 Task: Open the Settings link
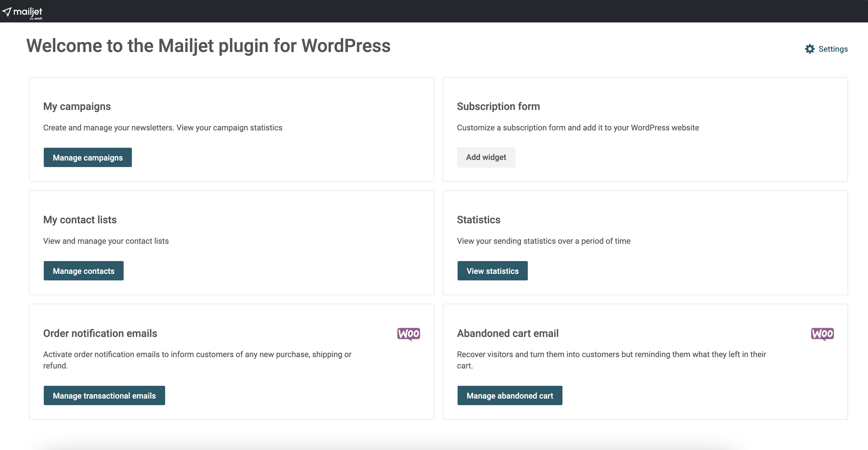833,49
